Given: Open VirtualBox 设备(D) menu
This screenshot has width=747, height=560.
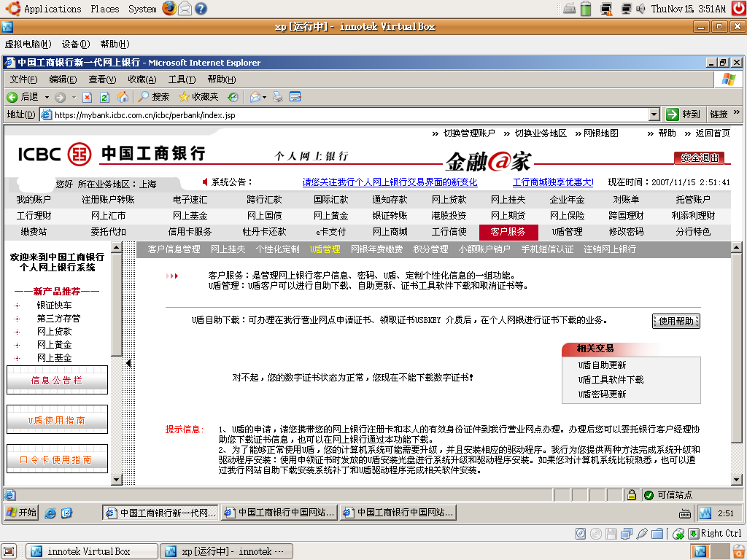Looking at the screenshot, I should (76, 44).
